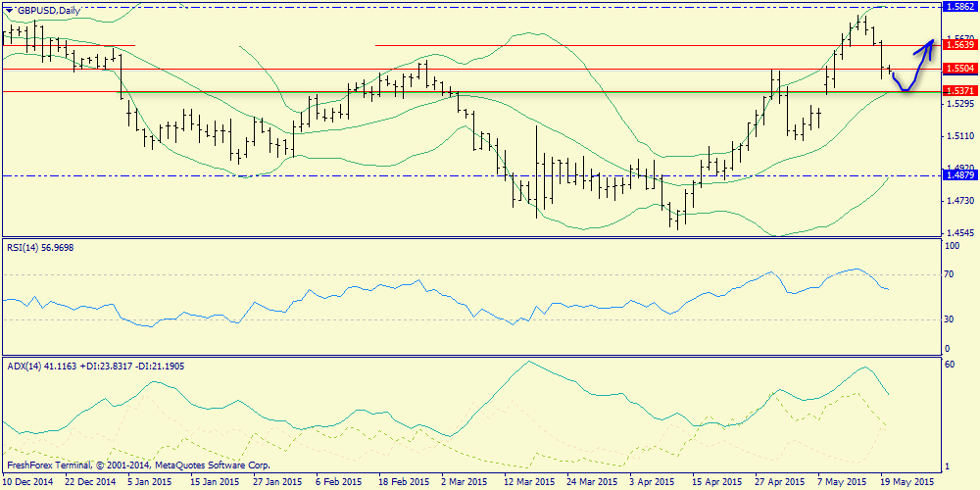
Task: Click the ADX 60 level scale mark
Action: (x=949, y=364)
